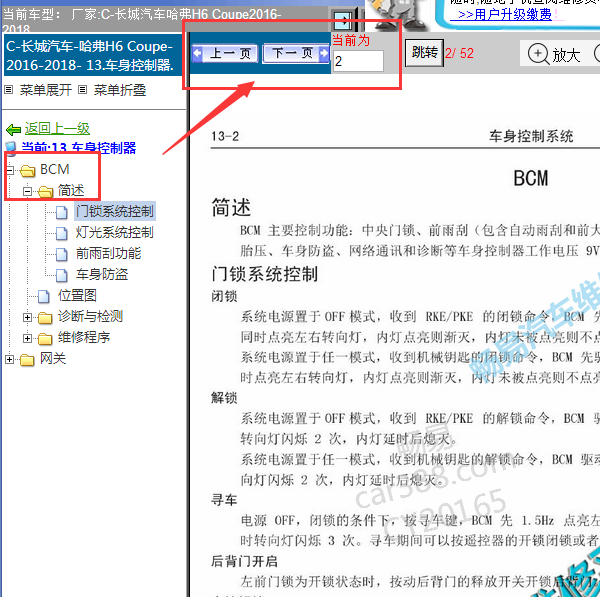Click the blue globe icon beside 当前:13
This screenshot has height=597, width=600.
point(11,149)
